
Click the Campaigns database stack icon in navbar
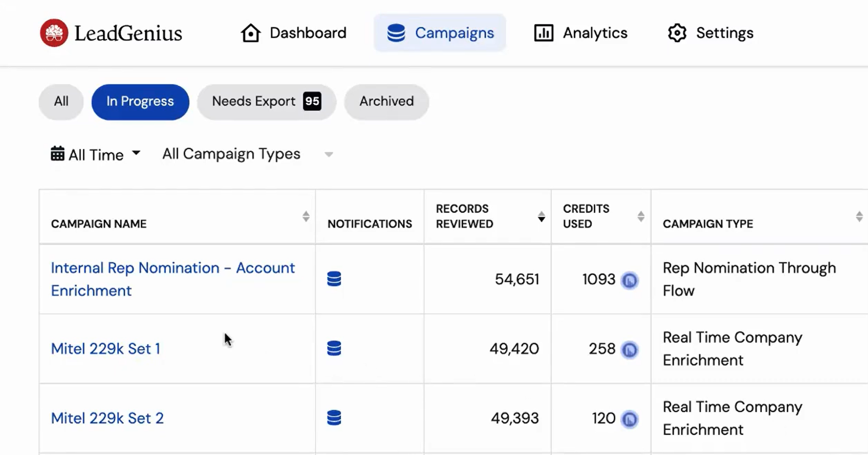pos(396,33)
